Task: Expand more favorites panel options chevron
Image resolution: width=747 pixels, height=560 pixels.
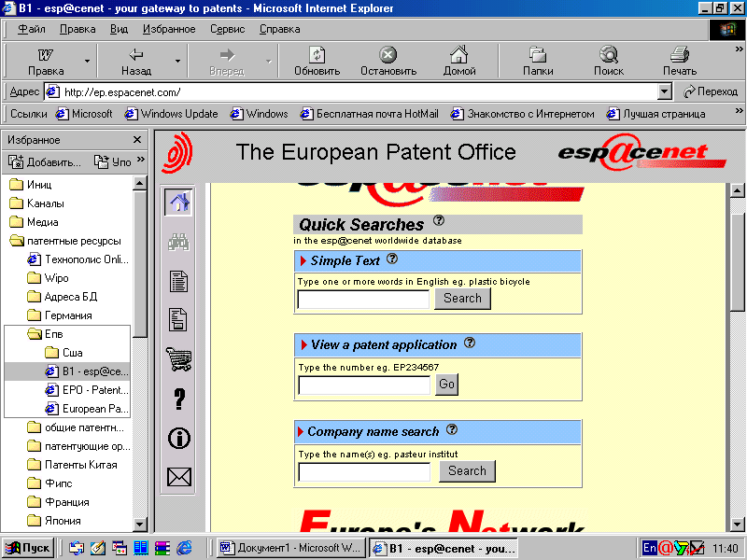Action: (x=141, y=159)
